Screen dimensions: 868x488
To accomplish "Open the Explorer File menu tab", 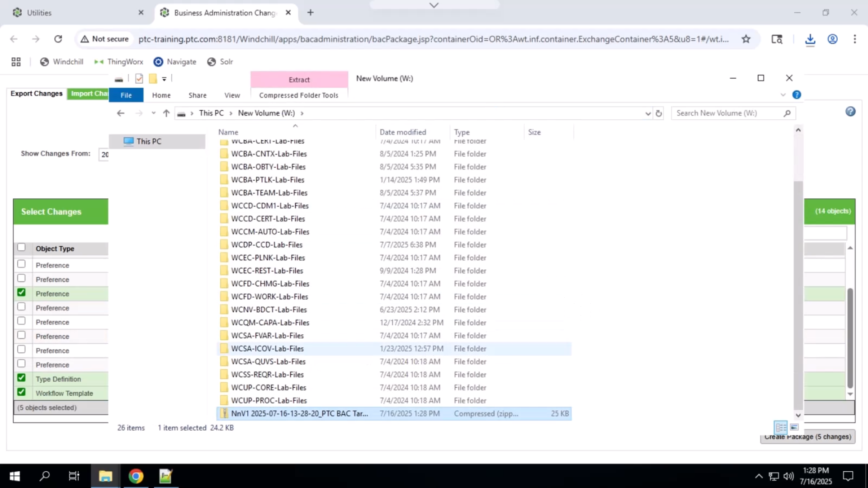I will pos(126,95).
